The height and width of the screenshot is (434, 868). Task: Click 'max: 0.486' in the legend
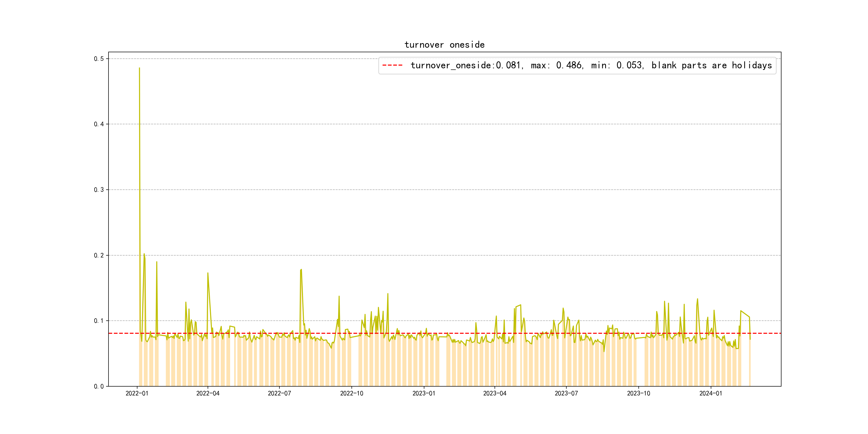pyautogui.click(x=557, y=65)
